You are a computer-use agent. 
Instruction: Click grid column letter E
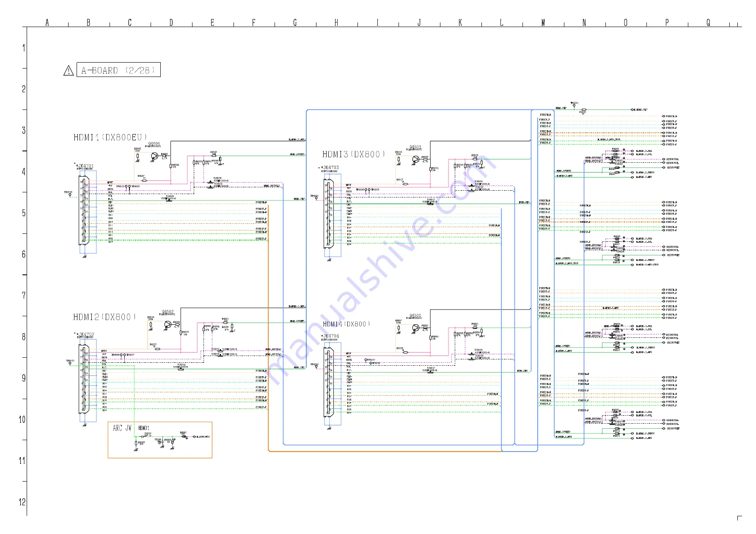tap(212, 23)
